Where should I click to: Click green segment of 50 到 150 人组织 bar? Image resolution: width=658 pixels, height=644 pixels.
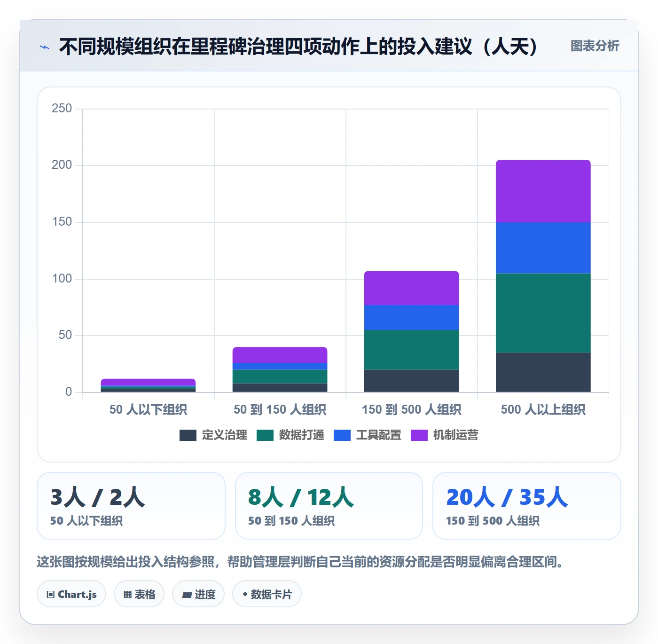coord(280,377)
